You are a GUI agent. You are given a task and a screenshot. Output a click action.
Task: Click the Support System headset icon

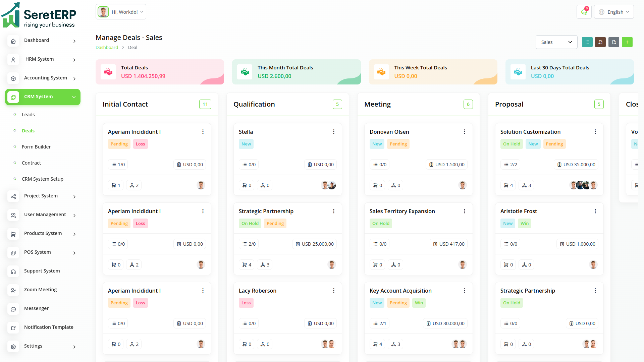click(x=13, y=271)
